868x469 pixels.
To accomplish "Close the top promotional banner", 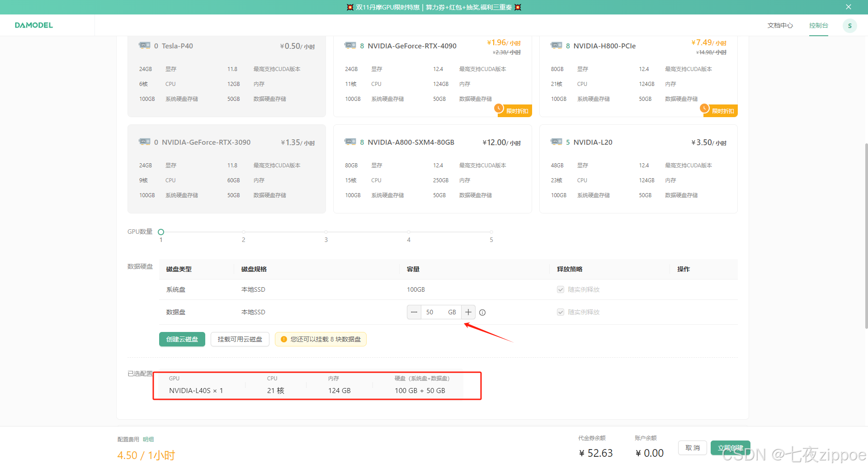I will (x=849, y=7).
